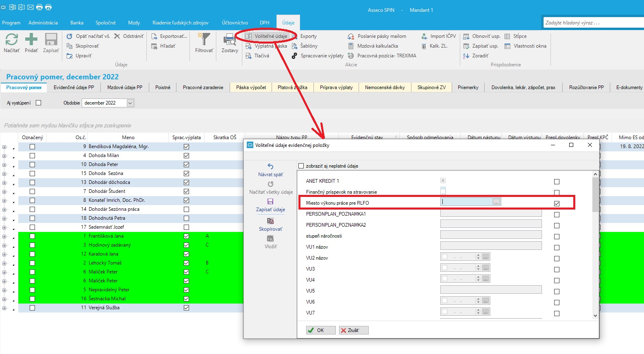Click the Šablóny icon

pyautogui.click(x=295, y=46)
